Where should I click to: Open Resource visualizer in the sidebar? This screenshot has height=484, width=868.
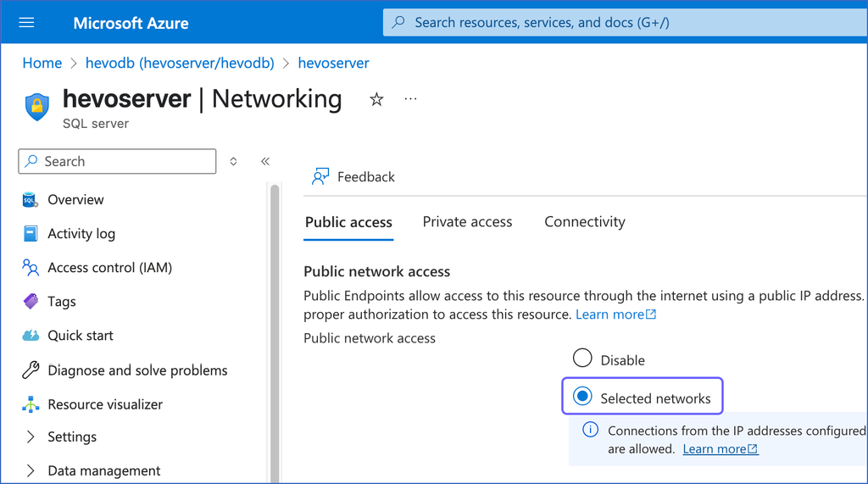point(105,405)
